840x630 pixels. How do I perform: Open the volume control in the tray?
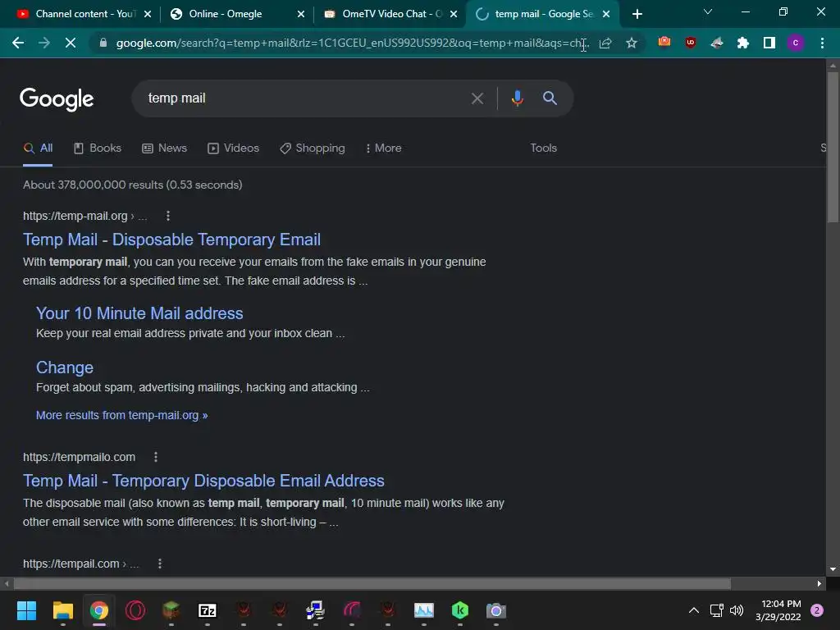(x=737, y=610)
